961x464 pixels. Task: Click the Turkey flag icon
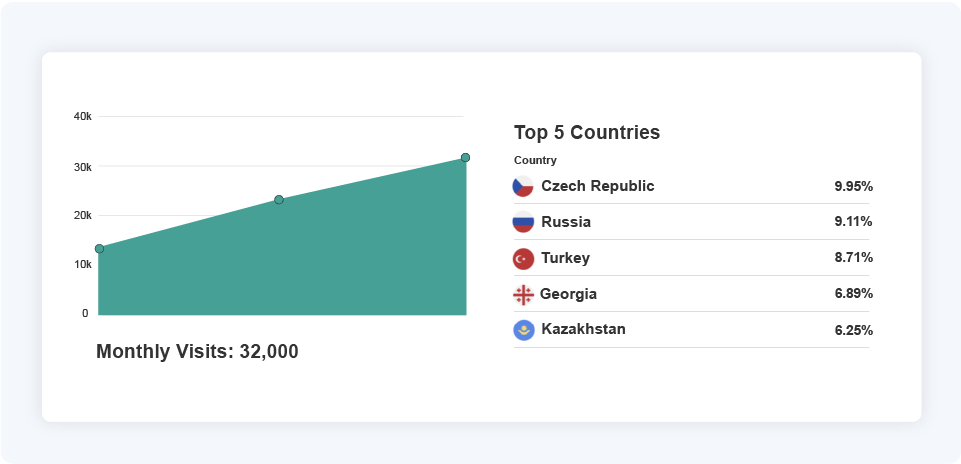(x=523, y=258)
